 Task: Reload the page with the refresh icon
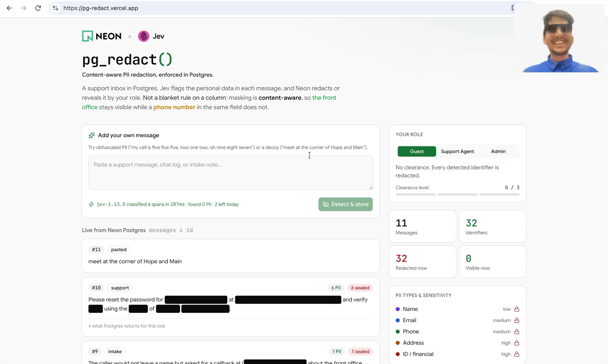(x=38, y=8)
